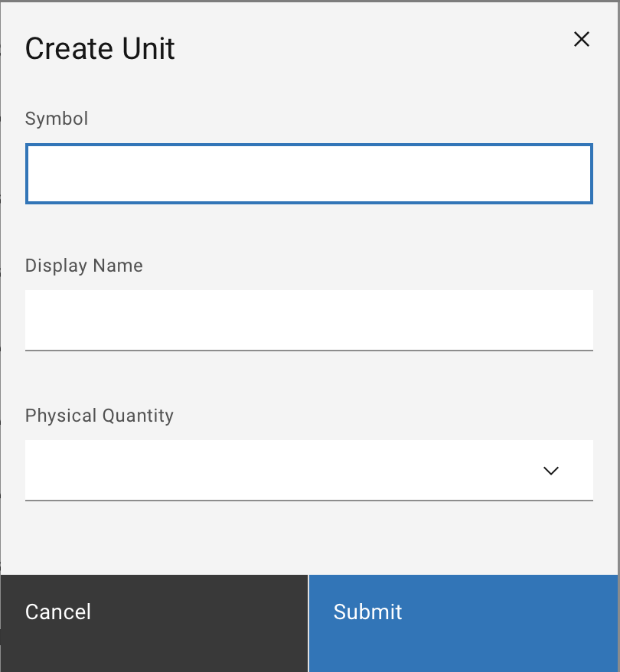Place cursor in the Display Name box
Screen dimensions: 620x672
pyautogui.click(x=308, y=319)
